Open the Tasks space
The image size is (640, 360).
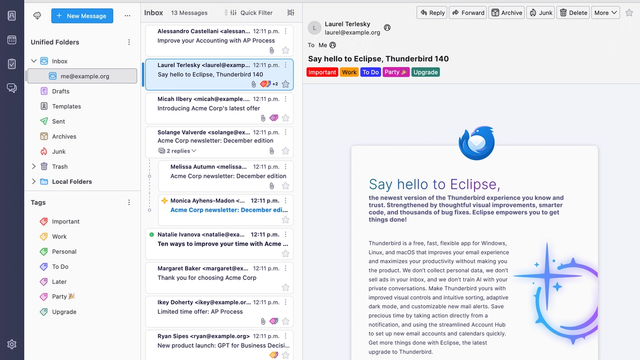[12, 64]
